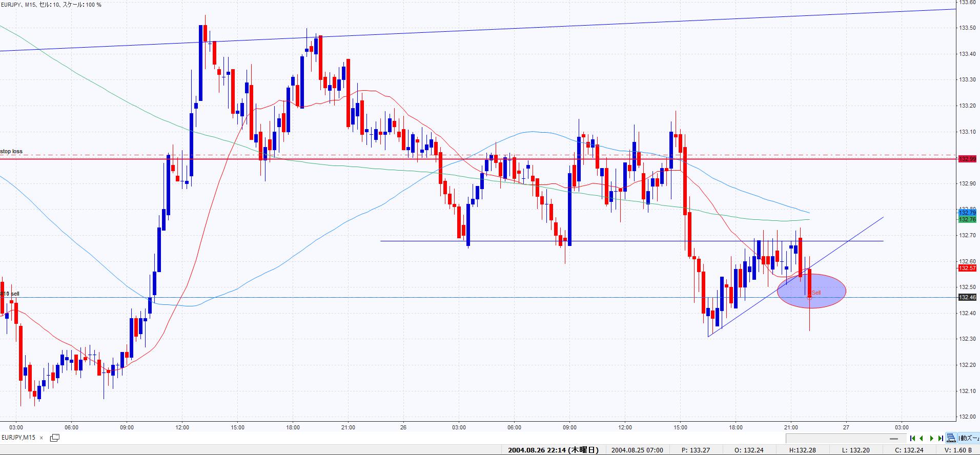980x455 pixels.
Task: Click the 132.46 sell price tag
Action: pos(967,297)
